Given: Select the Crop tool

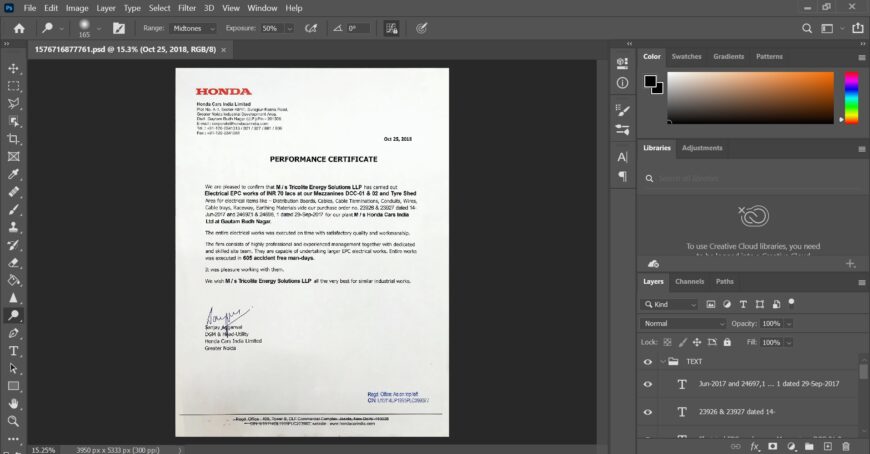Looking at the screenshot, I should click(x=13, y=139).
